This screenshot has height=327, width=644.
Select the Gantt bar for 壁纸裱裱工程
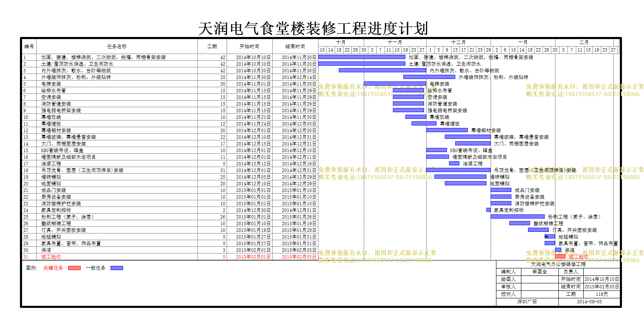520,224
